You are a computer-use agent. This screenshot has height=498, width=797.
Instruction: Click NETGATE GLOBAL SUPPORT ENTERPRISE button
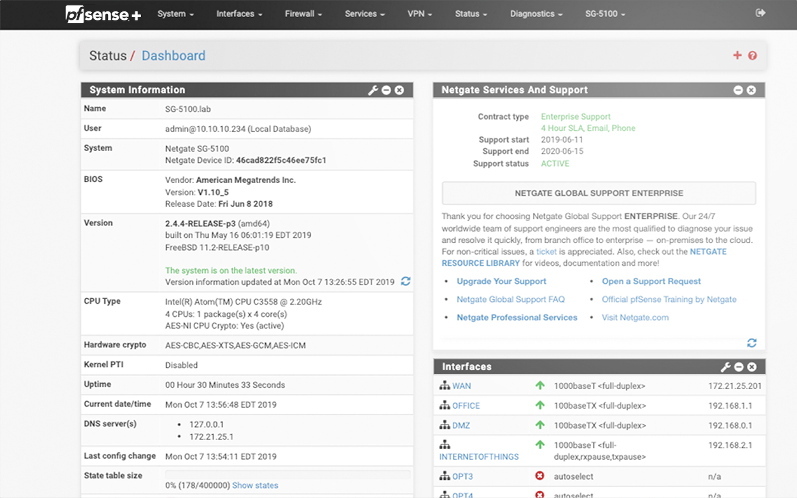pyautogui.click(x=599, y=193)
